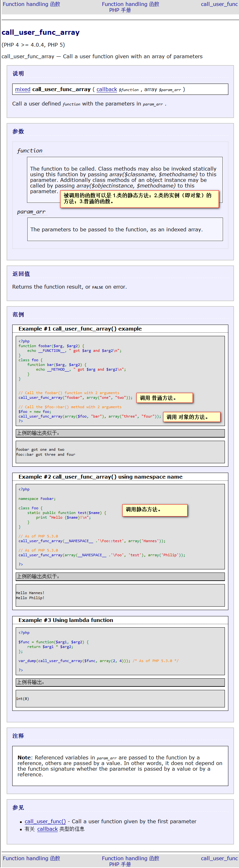Click the call_user_func_array page heading
239x868 pixels.
pos(40,32)
